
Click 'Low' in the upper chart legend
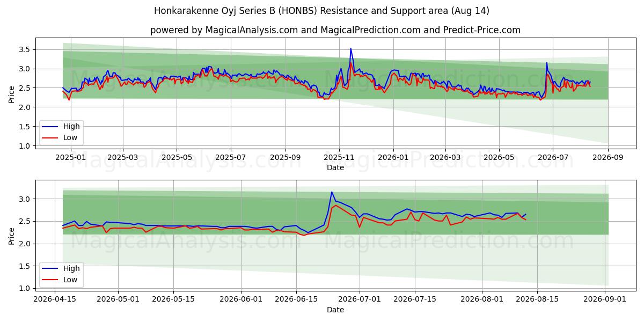(x=70, y=137)
